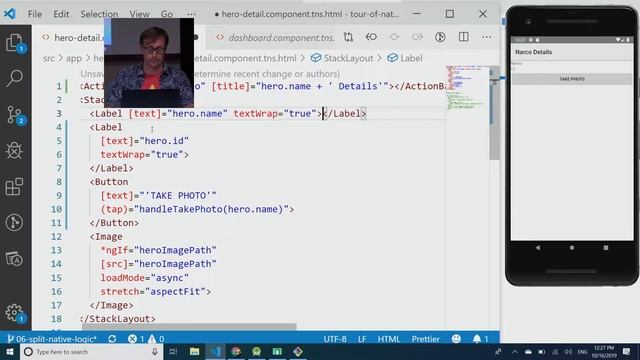Open the Edit menu

(x=61, y=14)
